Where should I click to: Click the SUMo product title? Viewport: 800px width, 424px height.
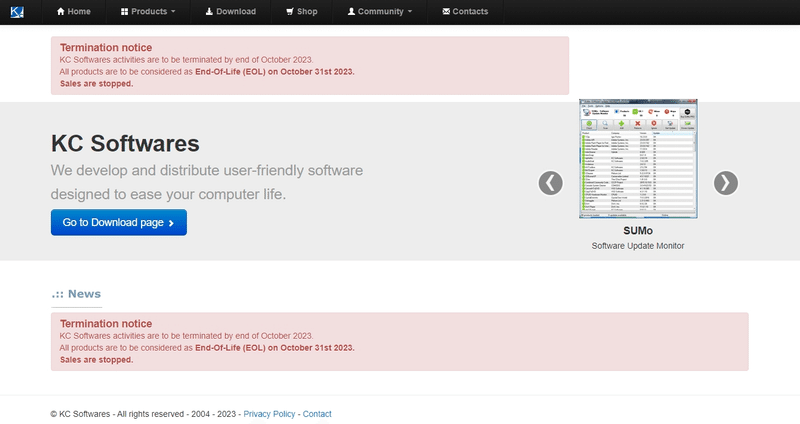point(638,231)
